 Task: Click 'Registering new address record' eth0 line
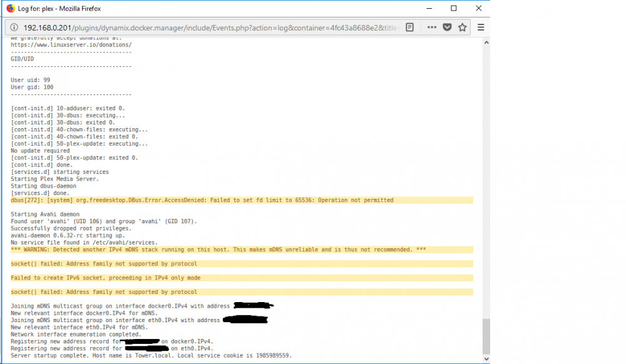coord(112,349)
